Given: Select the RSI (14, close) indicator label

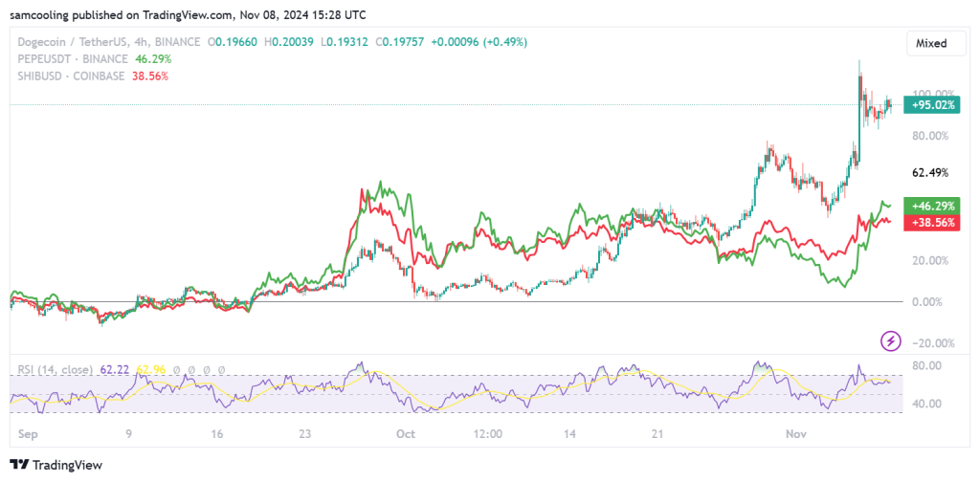Looking at the screenshot, I should [55, 369].
